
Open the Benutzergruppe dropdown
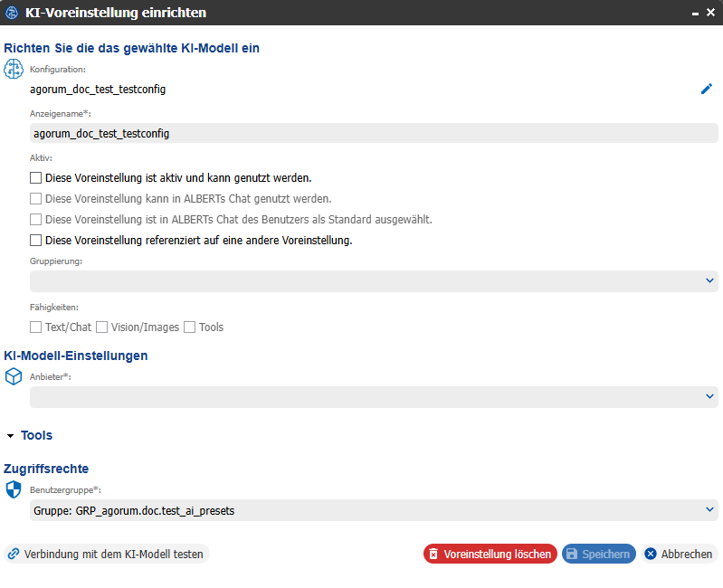(374, 510)
